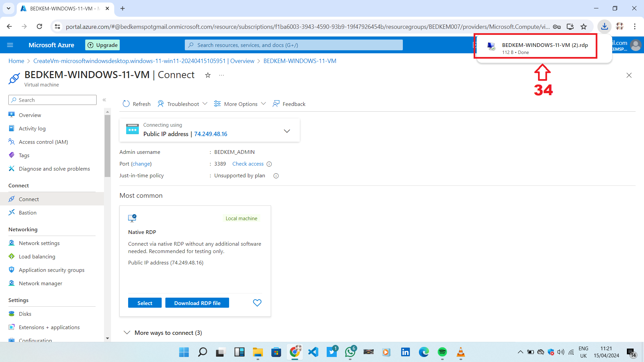Viewport: 644px width, 362px height.
Task: Open Network settings in sidebar
Action: point(39,243)
